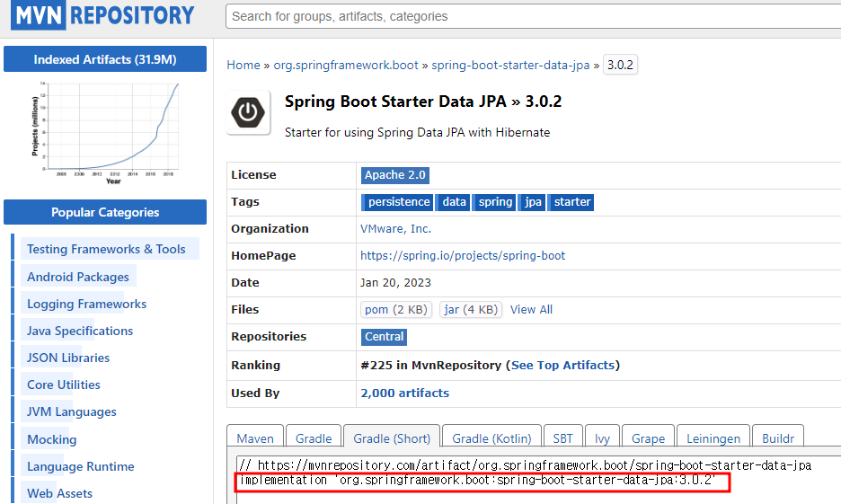841x504 pixels.
Task: Click View All files link
Action: (x=531, y=309)
